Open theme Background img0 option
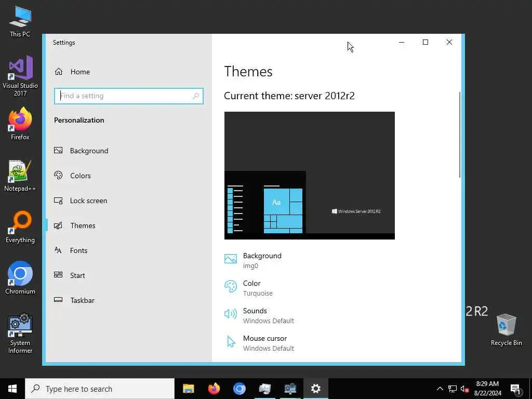This screenshot has height=399, width=532. coord(253,260)
